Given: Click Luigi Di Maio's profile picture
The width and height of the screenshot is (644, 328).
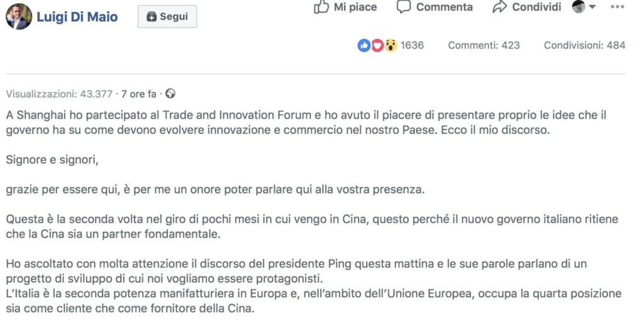Looking at the screenshot, I should (x=19, y=16).
